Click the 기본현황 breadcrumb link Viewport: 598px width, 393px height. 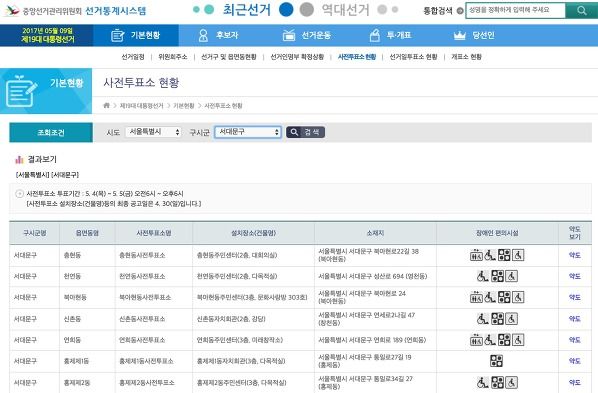[x=184, y=106]
